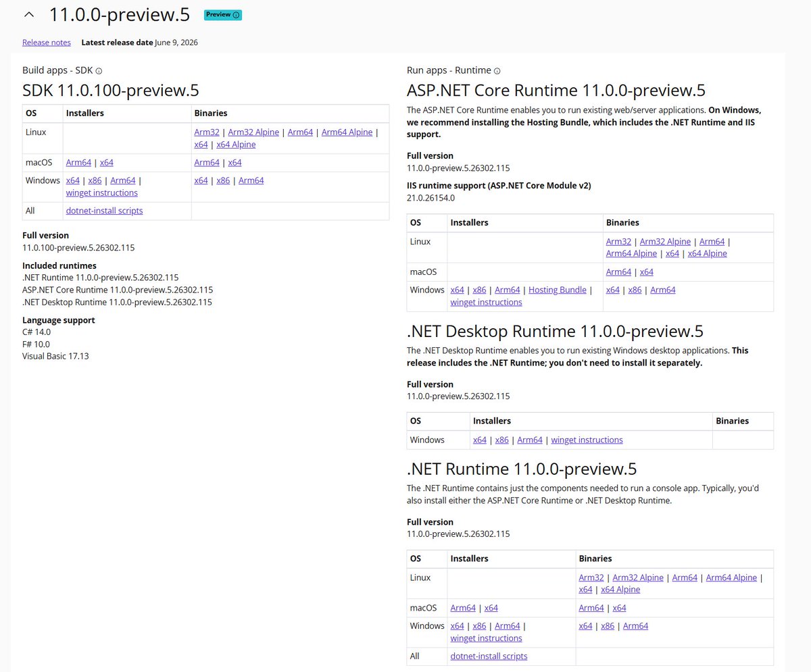Download .NET Runtime Windows x64 installer

pyautogui.click(x=458, y=626)
